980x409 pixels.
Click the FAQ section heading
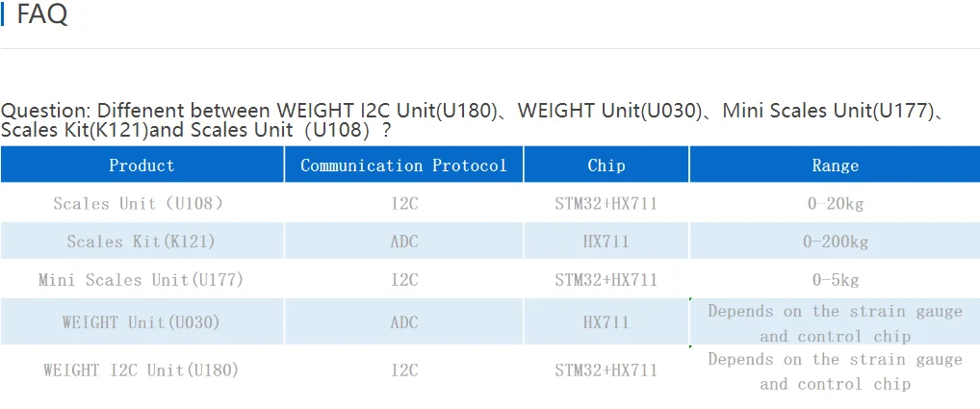42,15
